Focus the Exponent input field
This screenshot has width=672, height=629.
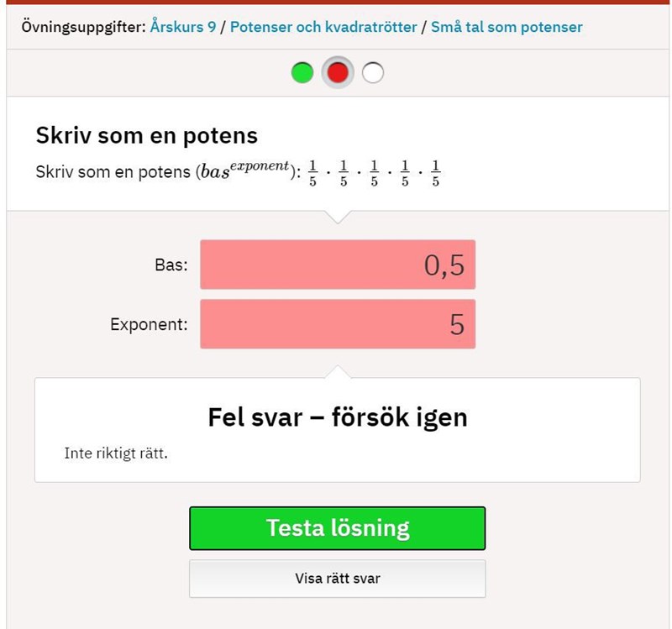[338, 324]
